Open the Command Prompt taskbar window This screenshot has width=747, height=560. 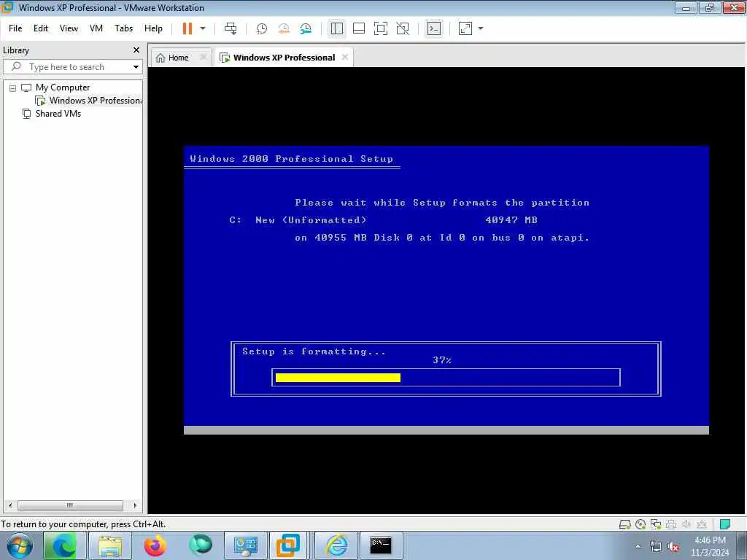[x=381, y=545]
